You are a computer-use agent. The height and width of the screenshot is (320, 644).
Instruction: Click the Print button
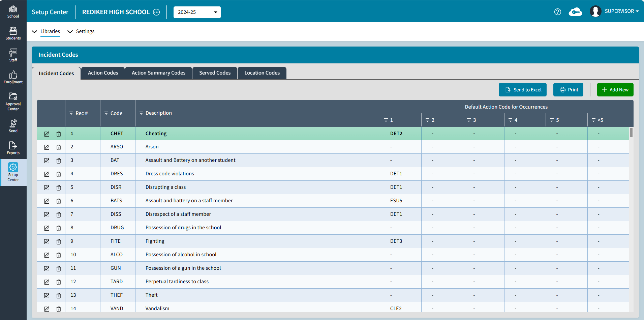pos(568,90)
